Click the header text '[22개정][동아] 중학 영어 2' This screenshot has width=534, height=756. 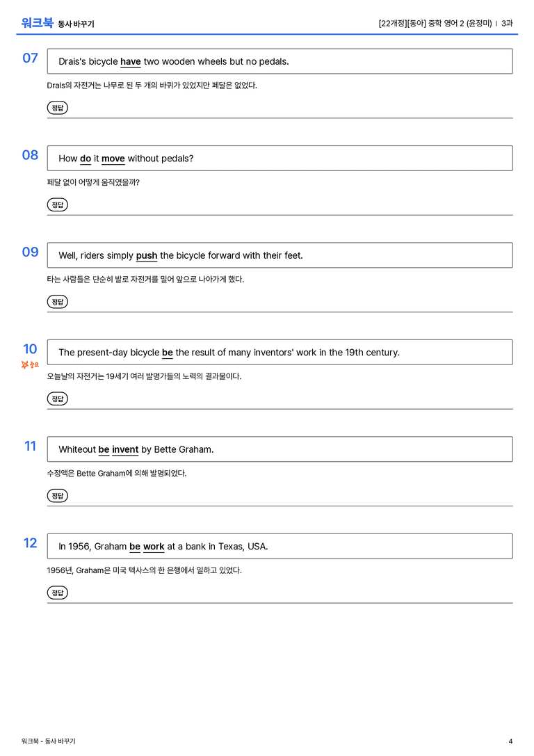pyautogui.click(x=421, y=23)
